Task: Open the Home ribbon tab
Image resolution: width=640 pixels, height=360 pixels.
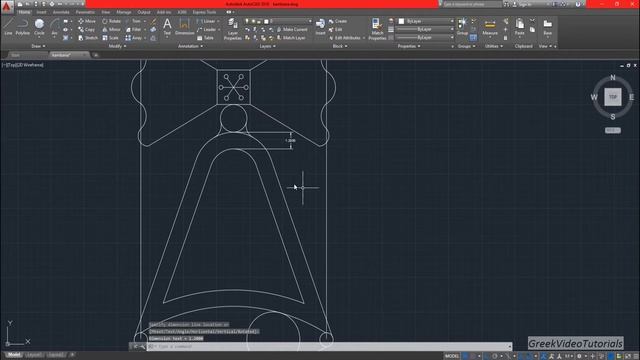Action: pos(24,12)
